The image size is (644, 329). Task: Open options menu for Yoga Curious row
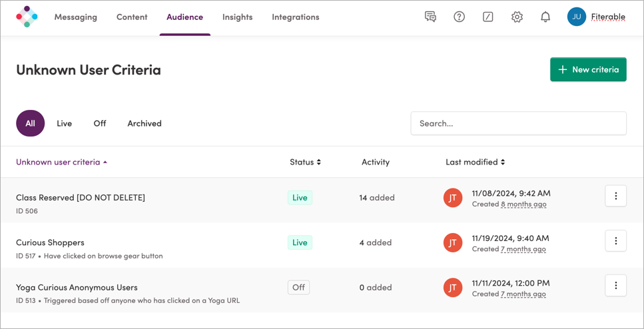point(615,286)
